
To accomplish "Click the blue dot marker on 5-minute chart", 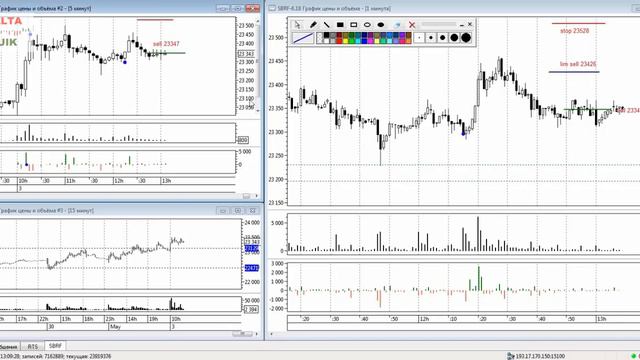I will click(124, 62).
